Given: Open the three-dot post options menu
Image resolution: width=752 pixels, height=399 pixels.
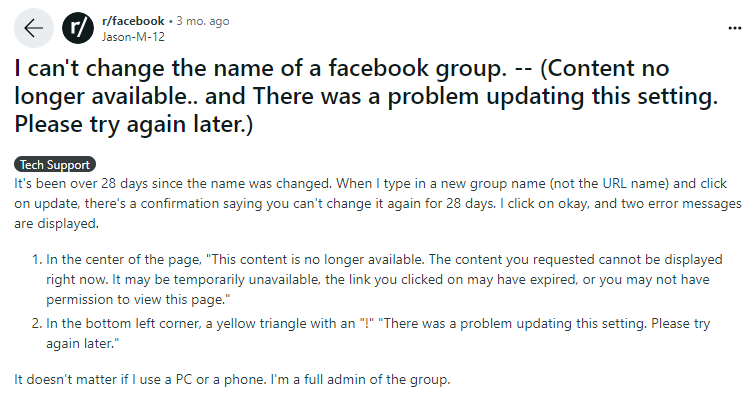Looking at the screenshot, I should click(x=734, y=28).
